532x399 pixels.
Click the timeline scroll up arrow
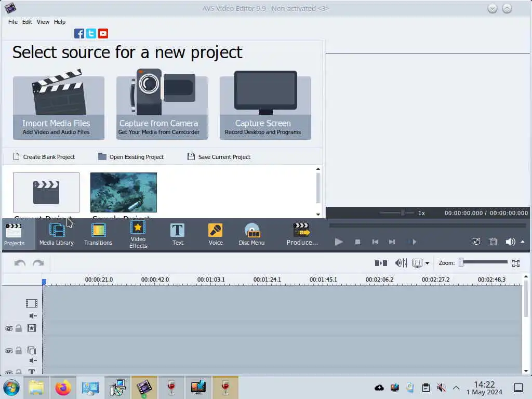(526, 277)
